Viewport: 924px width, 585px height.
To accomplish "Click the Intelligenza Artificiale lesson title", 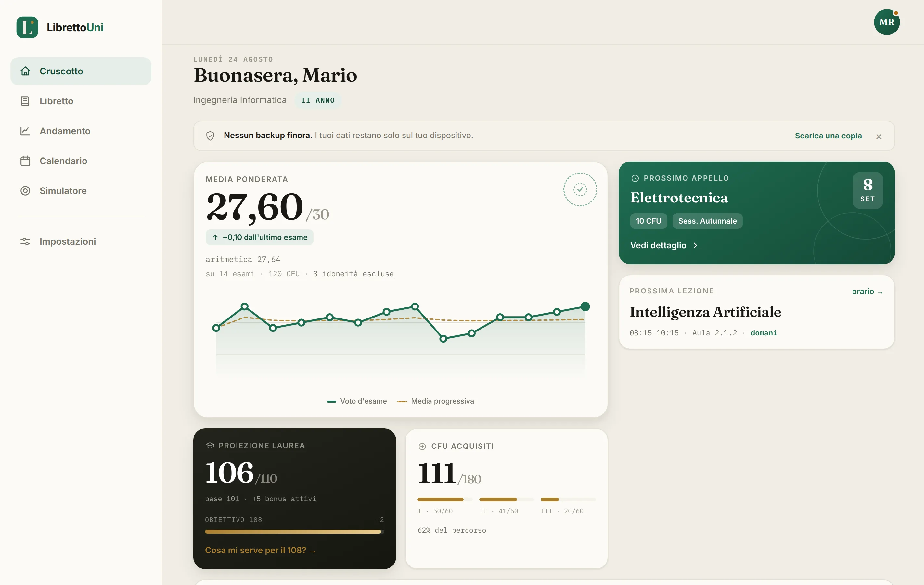I will (x=705, y=312).
